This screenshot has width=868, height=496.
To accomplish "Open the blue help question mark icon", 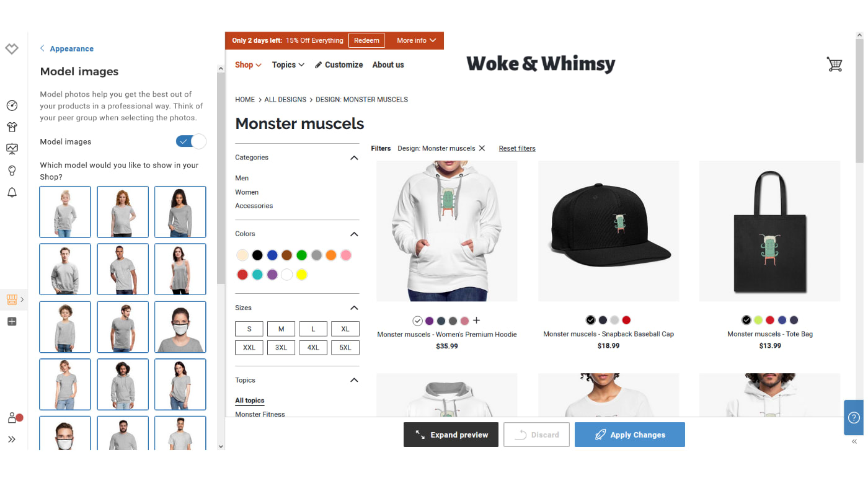I will coord(854,417).
